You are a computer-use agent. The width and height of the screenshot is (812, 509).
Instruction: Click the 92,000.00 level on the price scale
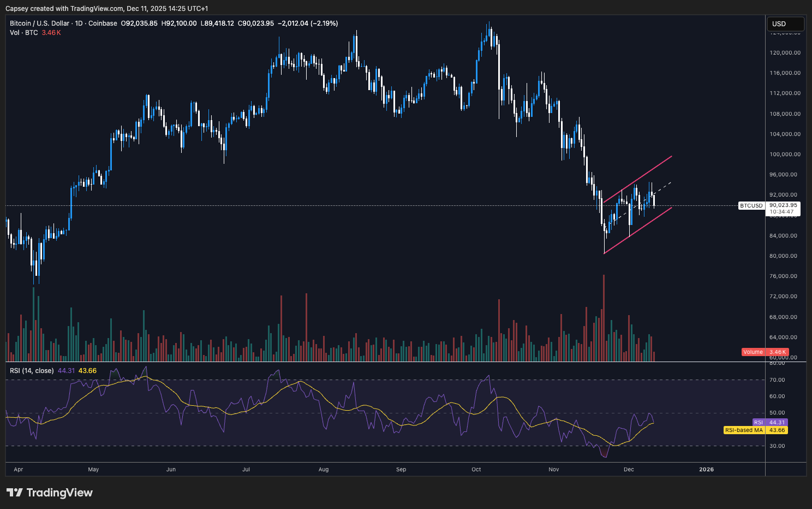tap(784, 194)
